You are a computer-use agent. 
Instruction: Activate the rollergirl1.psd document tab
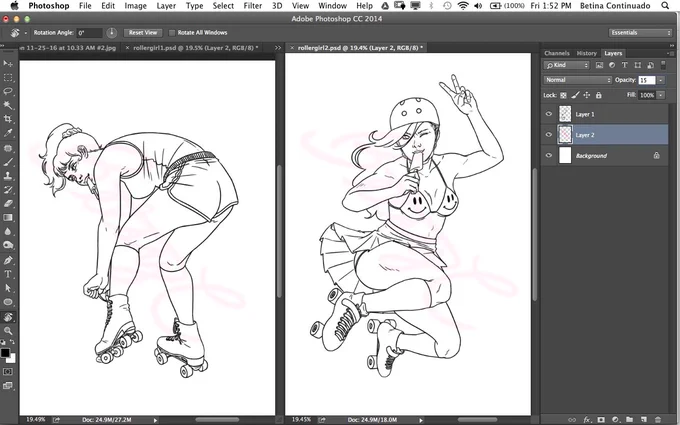[x=195, y=48]
